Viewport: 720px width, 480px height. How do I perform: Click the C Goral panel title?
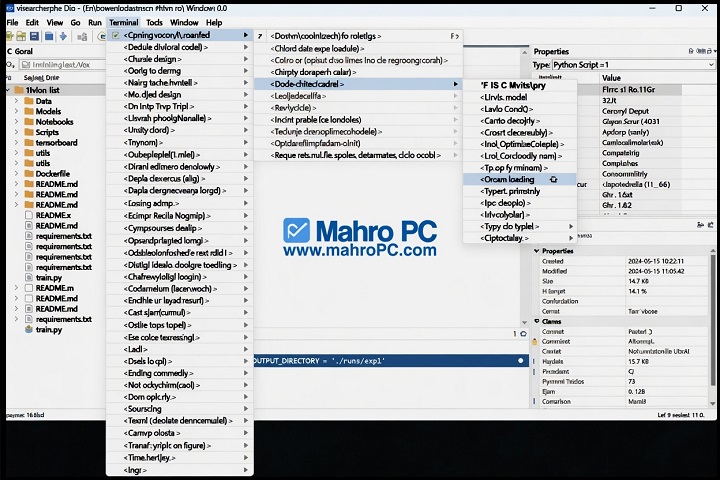pyautogui.click(x=20, y=51)
